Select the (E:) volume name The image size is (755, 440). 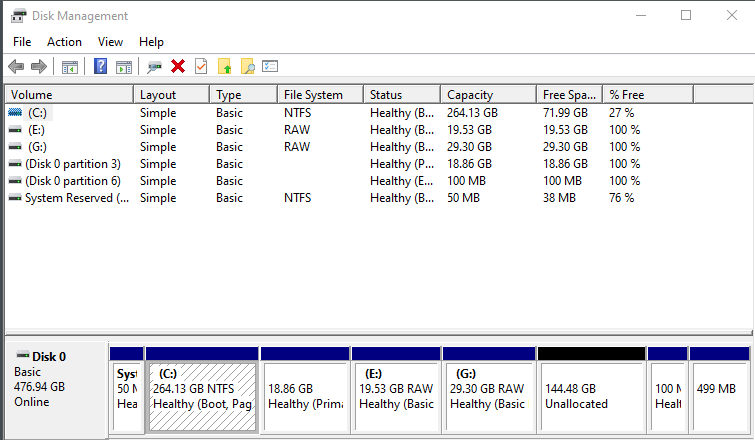click(36, 130)
